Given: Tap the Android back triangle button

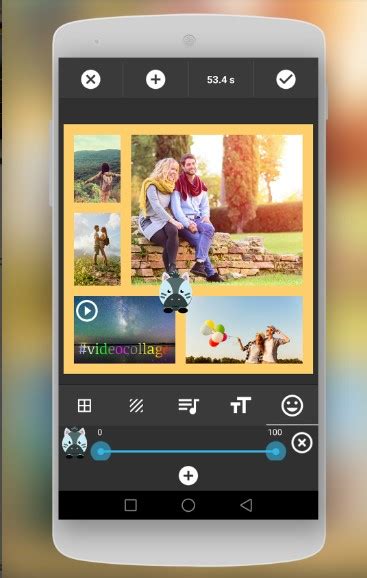Looking at the screenshot, I should (246, 505).
